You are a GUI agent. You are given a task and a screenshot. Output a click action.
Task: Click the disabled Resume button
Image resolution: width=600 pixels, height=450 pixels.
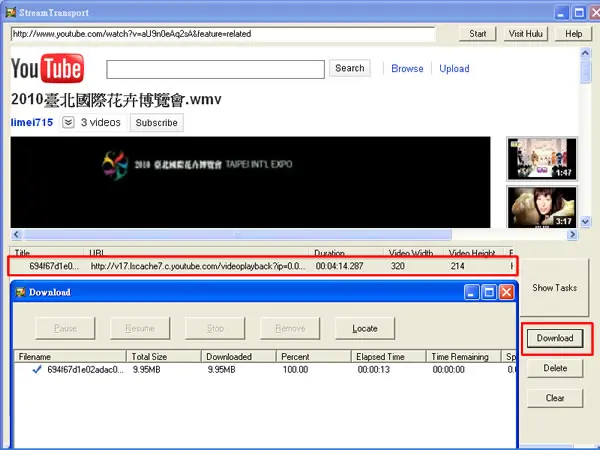click(x=140, y=328)
